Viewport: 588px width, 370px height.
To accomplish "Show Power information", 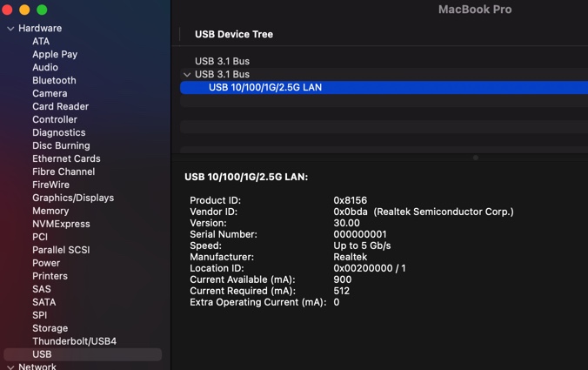I will [46, 263].
